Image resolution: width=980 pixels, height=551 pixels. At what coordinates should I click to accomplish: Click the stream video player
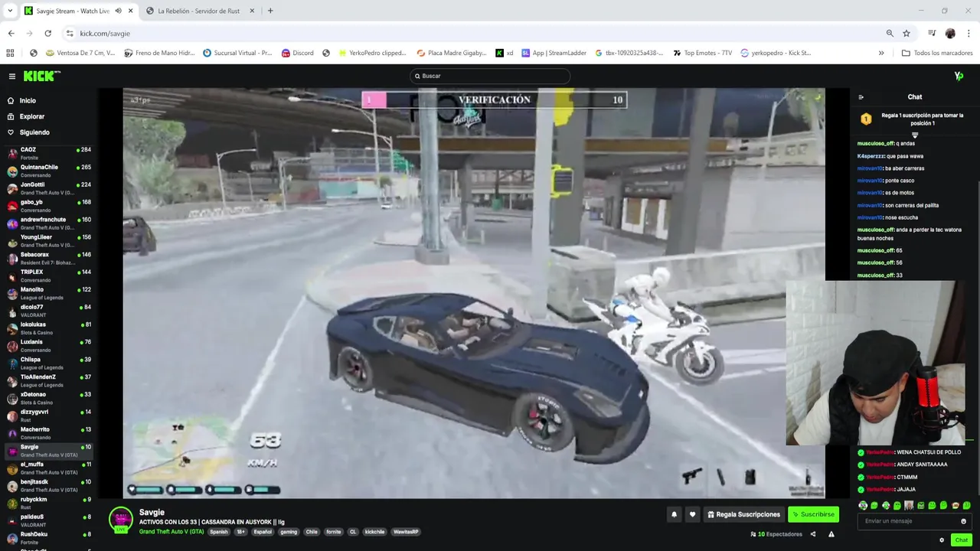tap(474, 293)
